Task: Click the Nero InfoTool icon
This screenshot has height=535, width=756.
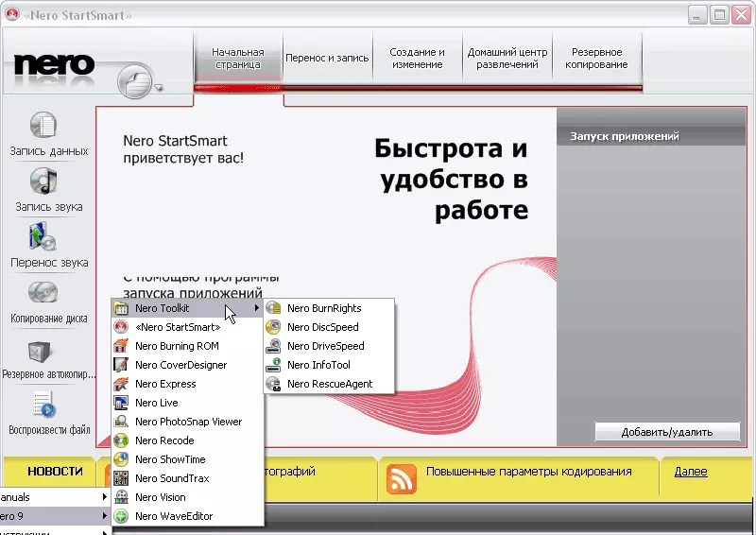Action: pos(273,365)
